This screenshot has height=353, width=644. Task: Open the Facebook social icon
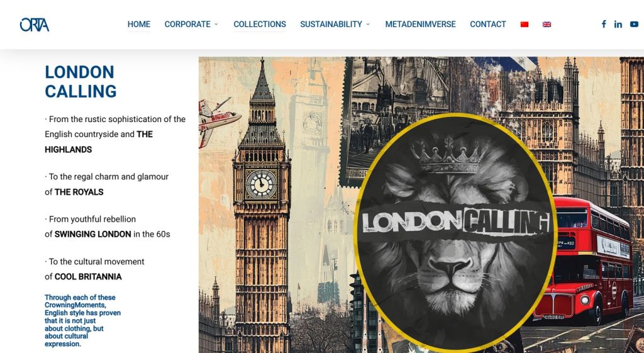click(x=604, y=25)
